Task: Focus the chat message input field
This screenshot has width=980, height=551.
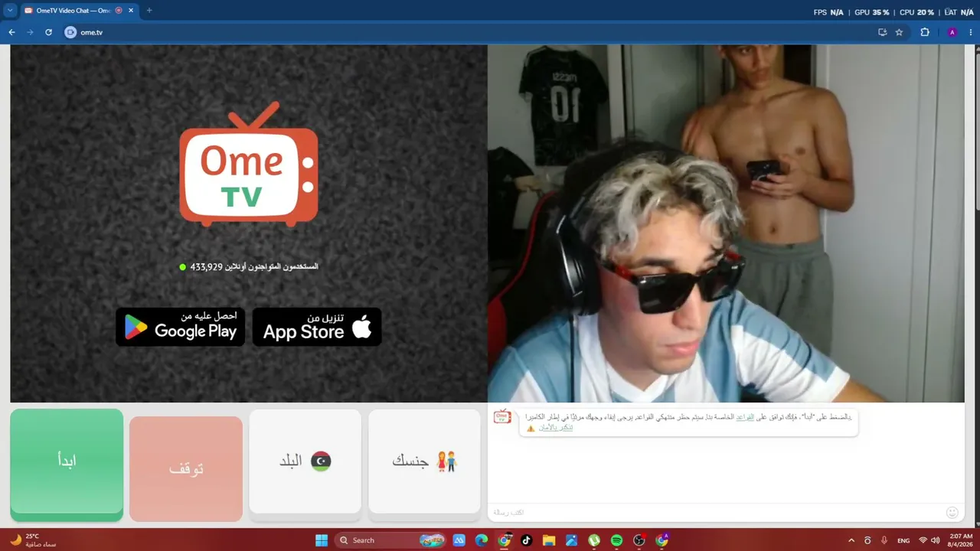Action: click(712, 512)
